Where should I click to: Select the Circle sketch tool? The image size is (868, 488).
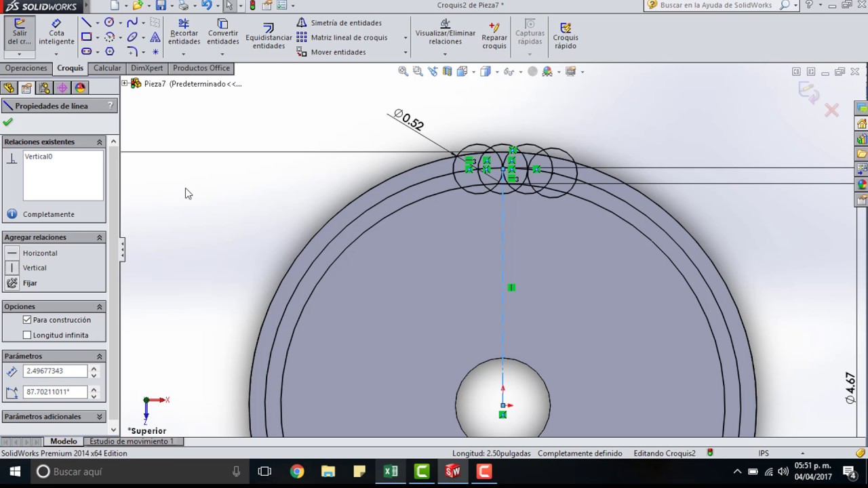[x=109, y=22]
